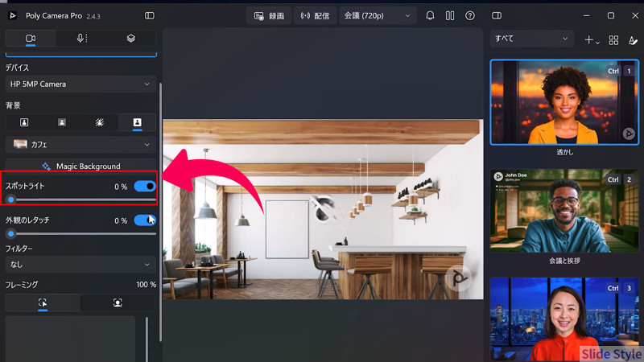Open help via question mark icon

click(470, 15)
